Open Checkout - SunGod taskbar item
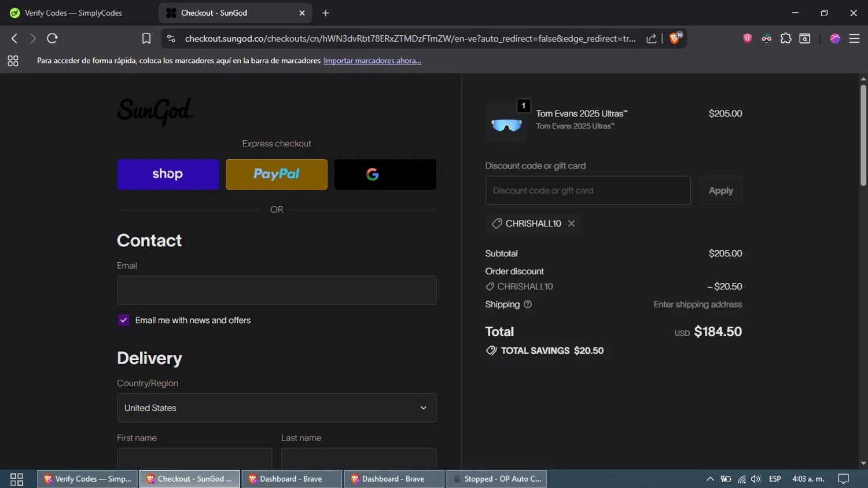868x488 pixels. click(x=189, y=479)
